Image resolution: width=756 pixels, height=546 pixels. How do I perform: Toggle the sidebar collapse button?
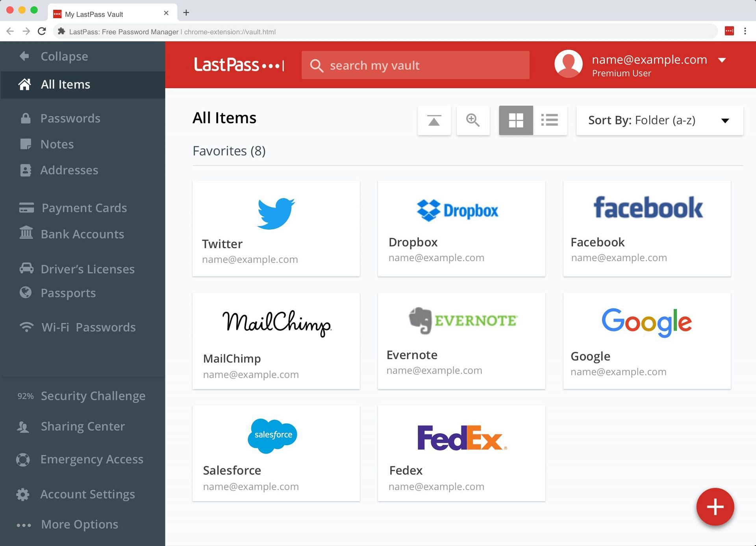click(24, 56)
